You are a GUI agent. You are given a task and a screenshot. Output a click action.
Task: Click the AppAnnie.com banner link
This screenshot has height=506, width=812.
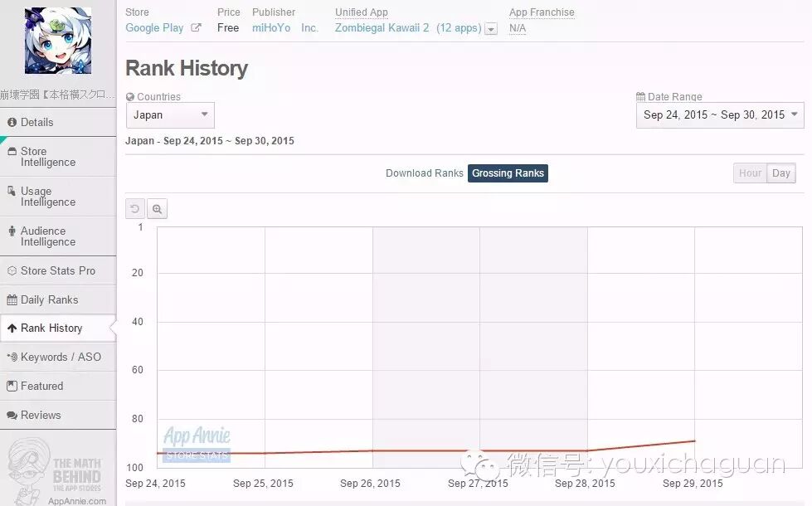pos(77,501)
